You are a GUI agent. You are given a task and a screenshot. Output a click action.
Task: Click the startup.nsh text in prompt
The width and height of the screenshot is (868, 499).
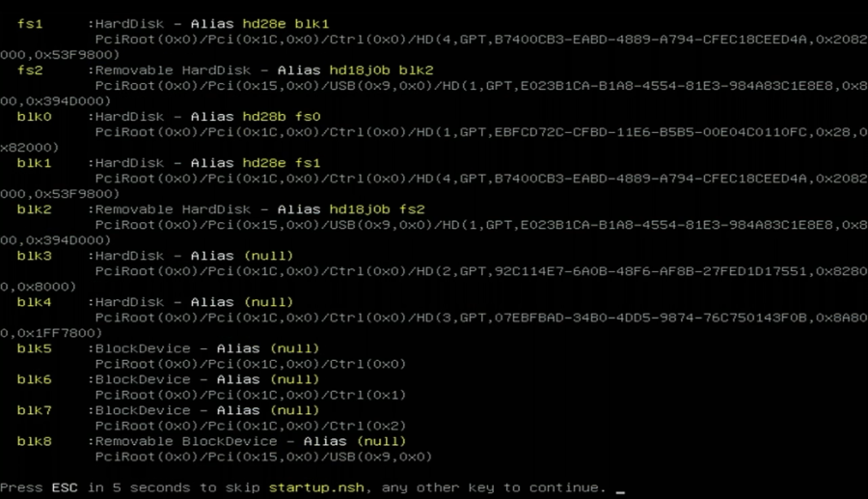(316, 488)
